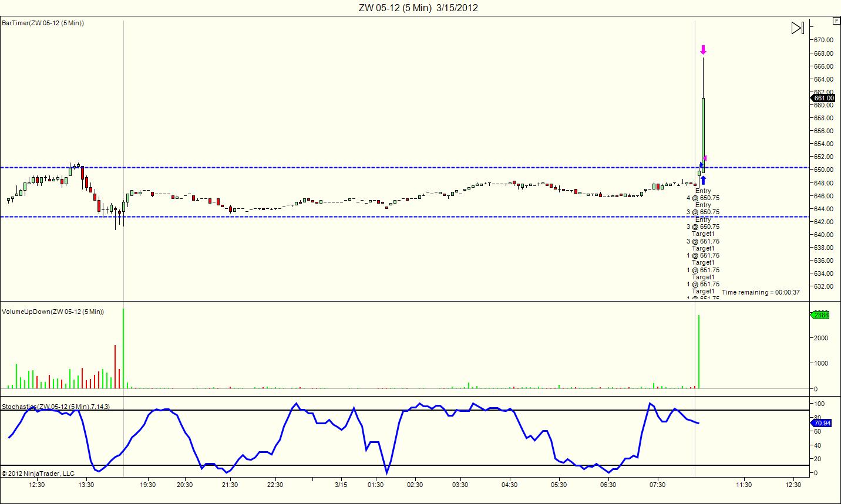
Task: Click the small F box in the corner
Action: click(x=836, y=21)
